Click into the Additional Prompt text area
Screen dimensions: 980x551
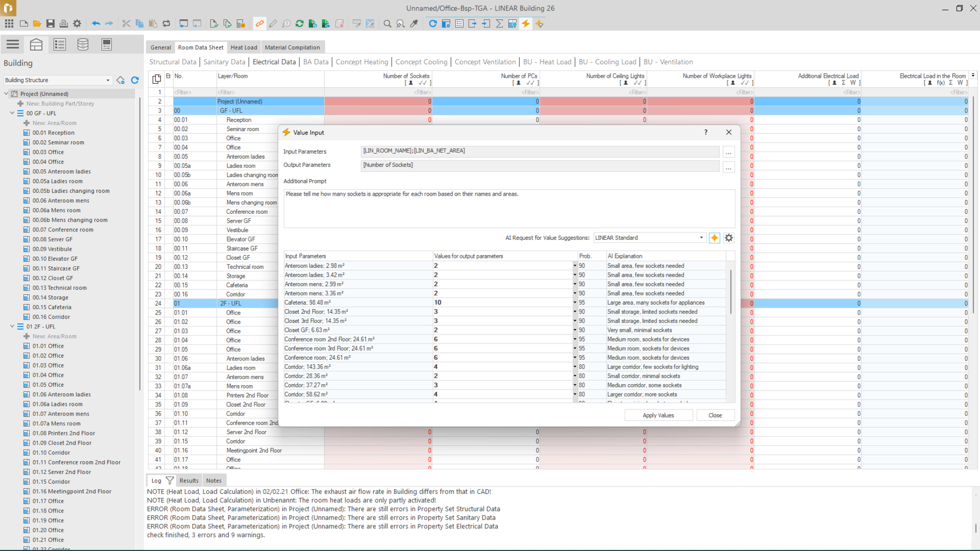[x=509, y=209]
